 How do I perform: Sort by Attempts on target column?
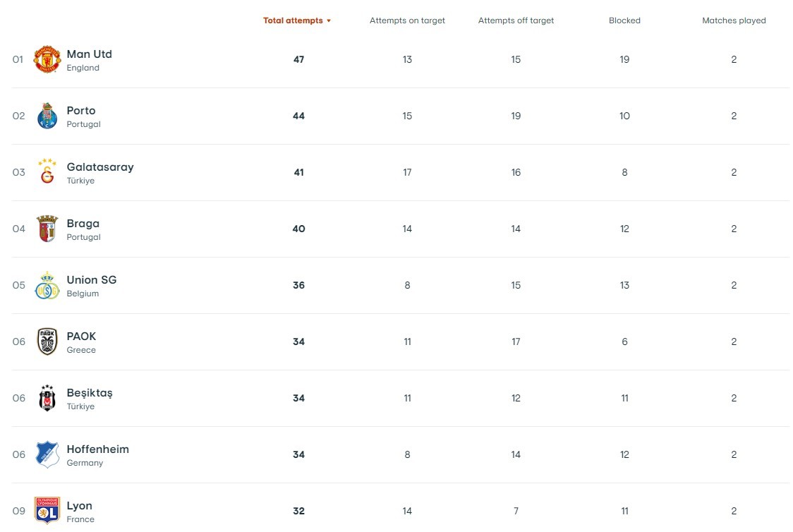point(407,20)
